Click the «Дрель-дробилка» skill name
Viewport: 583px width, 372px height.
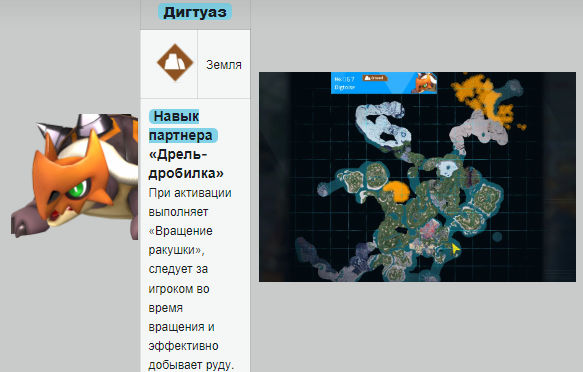[186, 164]
